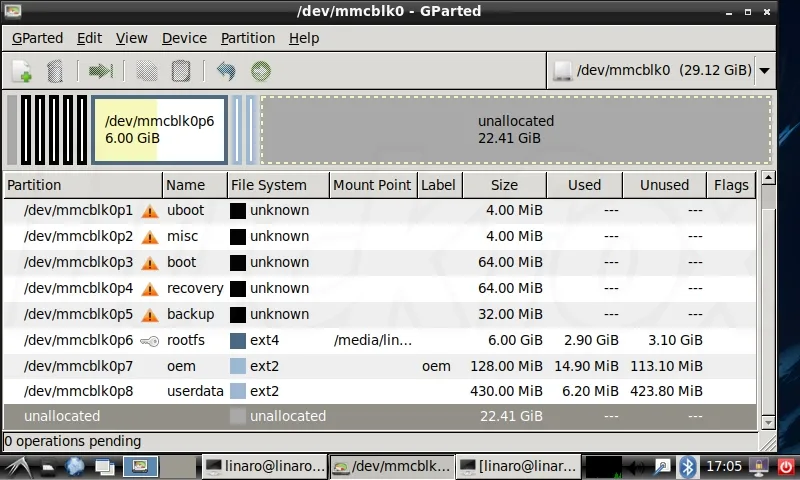This screenshot has height=480, width=800.
Task: Click the magnifier search tray icon
Action: [662, 467]
